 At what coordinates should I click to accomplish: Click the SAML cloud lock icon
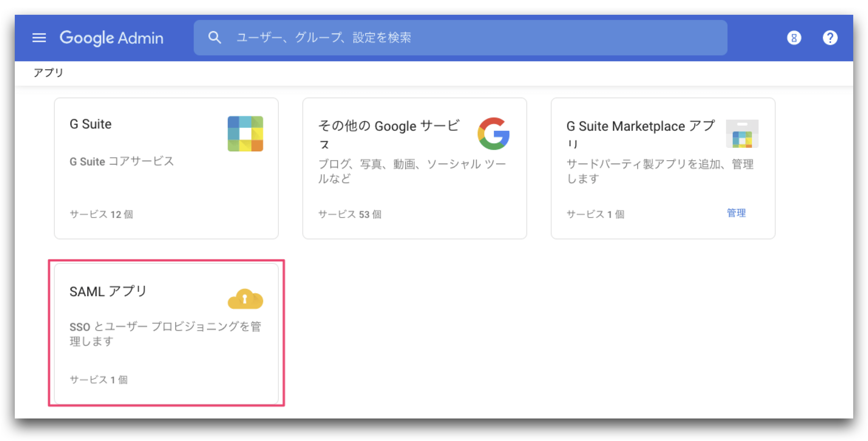click(245, 299)
